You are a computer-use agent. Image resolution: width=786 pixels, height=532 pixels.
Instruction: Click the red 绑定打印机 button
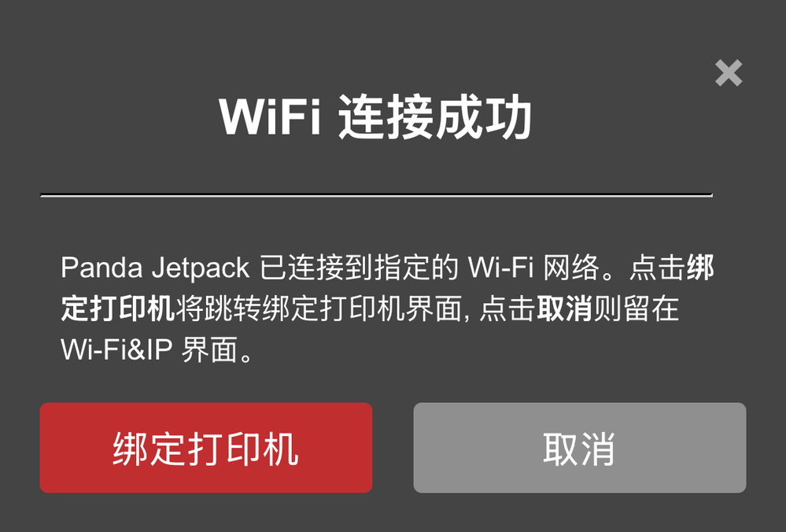(206, 447)
